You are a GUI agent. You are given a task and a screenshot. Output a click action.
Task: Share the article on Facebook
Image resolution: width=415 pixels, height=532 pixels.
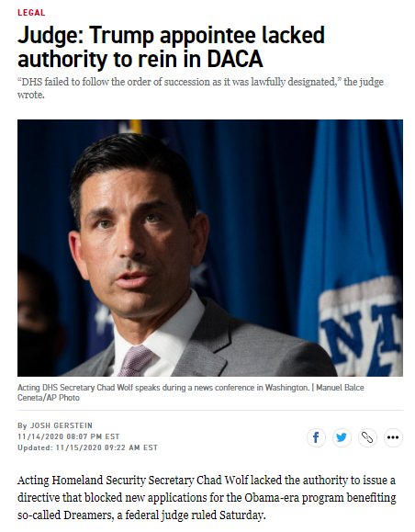316,437
